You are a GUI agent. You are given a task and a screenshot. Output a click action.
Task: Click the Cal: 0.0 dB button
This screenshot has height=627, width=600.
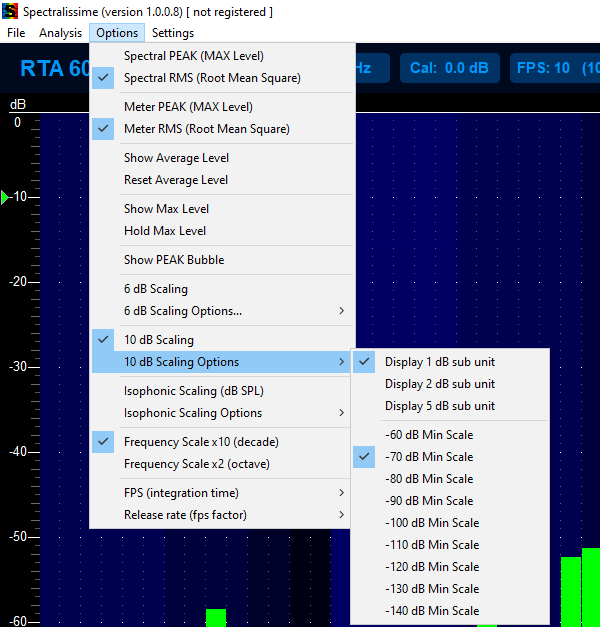click(450, 68)
